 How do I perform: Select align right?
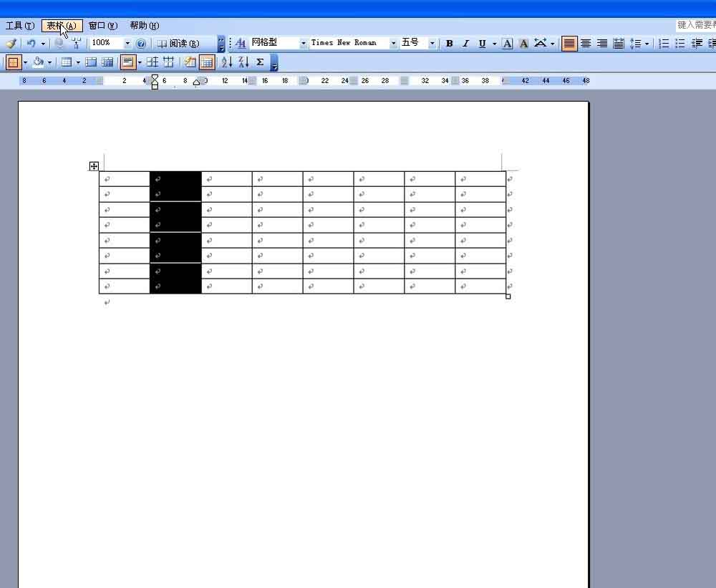click(602, 44)
